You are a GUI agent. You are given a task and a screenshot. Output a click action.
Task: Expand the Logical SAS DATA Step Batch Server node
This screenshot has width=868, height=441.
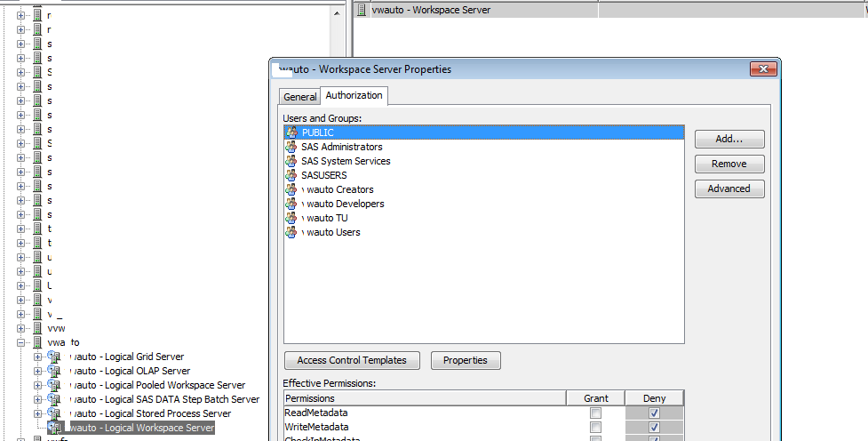click(x=37, y=399)
